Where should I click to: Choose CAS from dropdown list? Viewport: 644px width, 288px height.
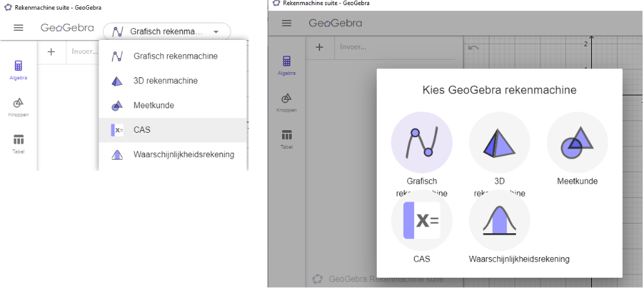[173, 130]
